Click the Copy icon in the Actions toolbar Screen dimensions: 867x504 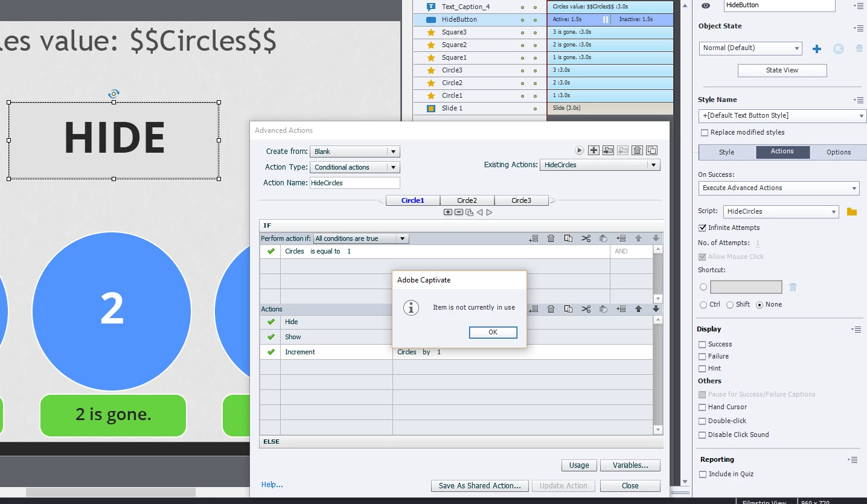tap(568, 309)
